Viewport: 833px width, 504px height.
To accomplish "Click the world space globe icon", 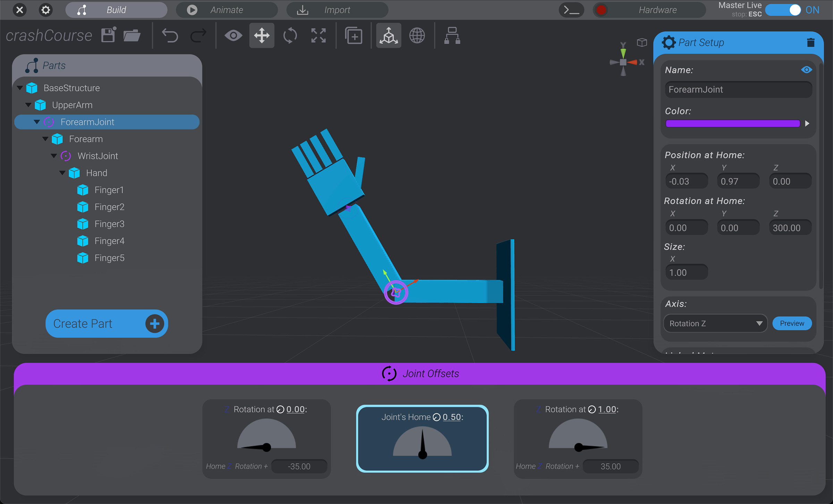I will (x=417, y=35).
